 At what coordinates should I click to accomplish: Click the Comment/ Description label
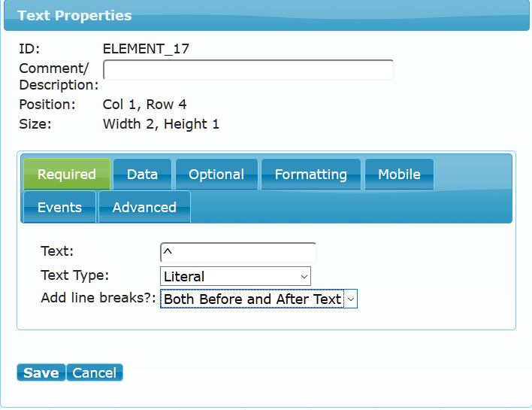(x=59, y=77)
